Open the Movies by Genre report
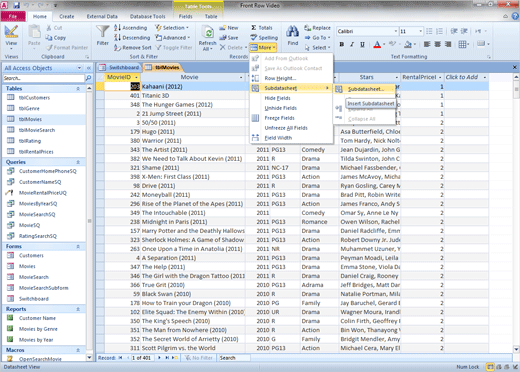This screenshot has width=520, height=372. 38,329
